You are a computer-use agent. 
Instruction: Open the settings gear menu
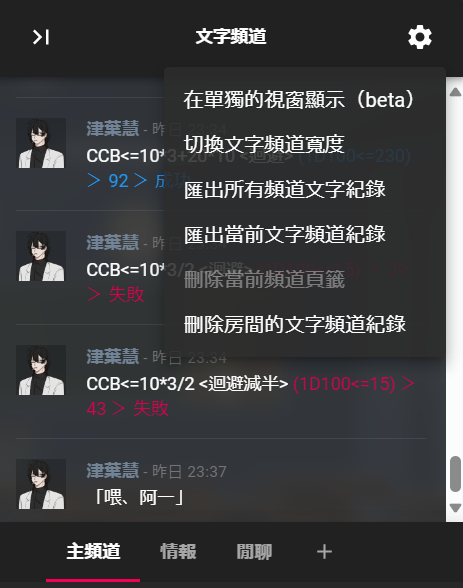420,37
